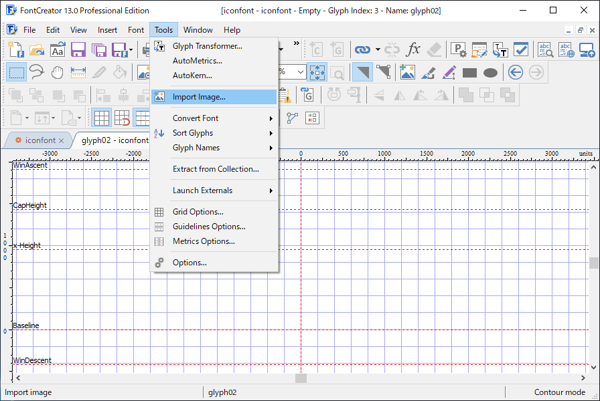Expand the Glyph Names submenu
Screen dimensions: 600x401
[x=214, y=148]
